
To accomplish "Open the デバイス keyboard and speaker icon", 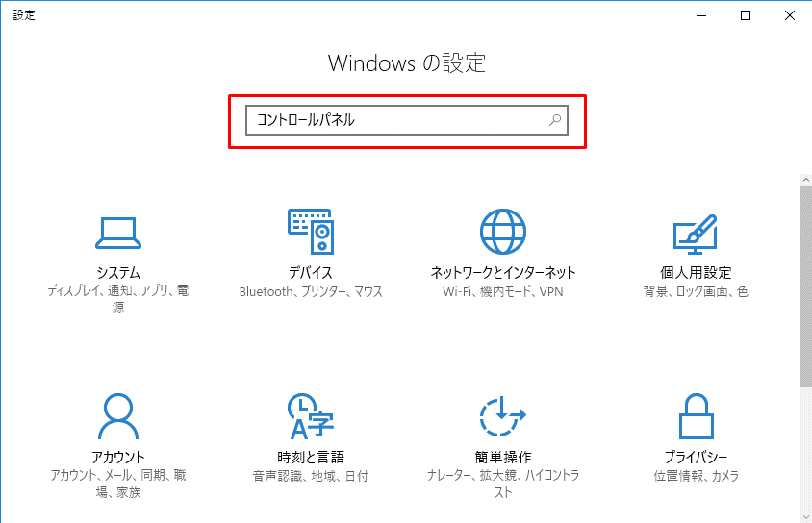I will [311, 232].
